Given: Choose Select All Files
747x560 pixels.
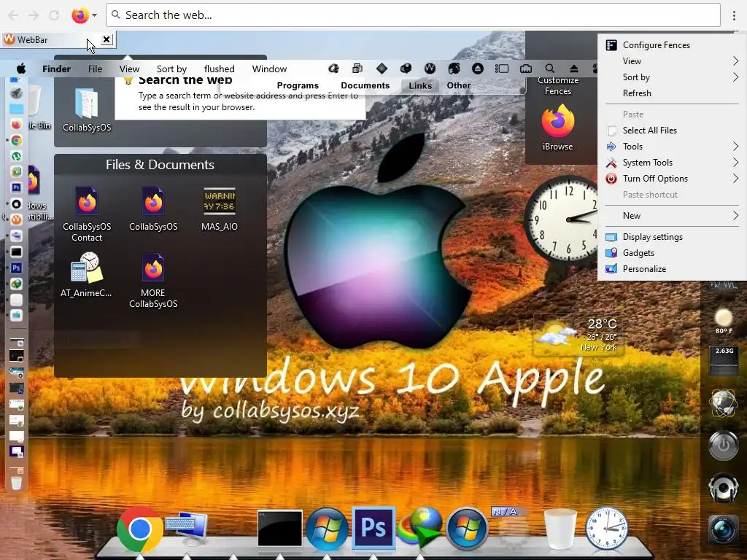Looking at the screenshot, I should (x=672, y=131).
